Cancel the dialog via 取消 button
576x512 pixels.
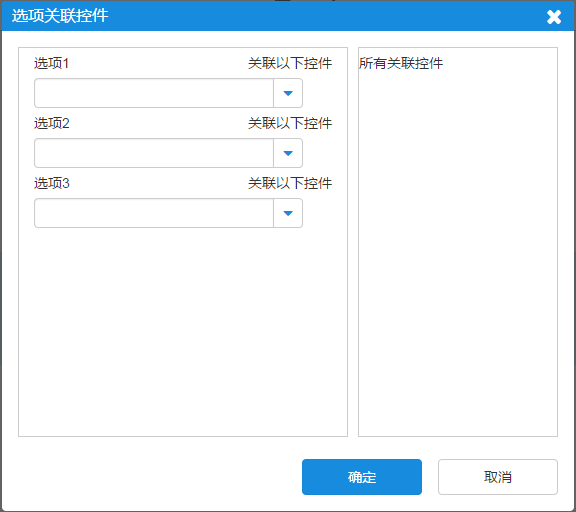pyautogui.click(x=498, y=477)
